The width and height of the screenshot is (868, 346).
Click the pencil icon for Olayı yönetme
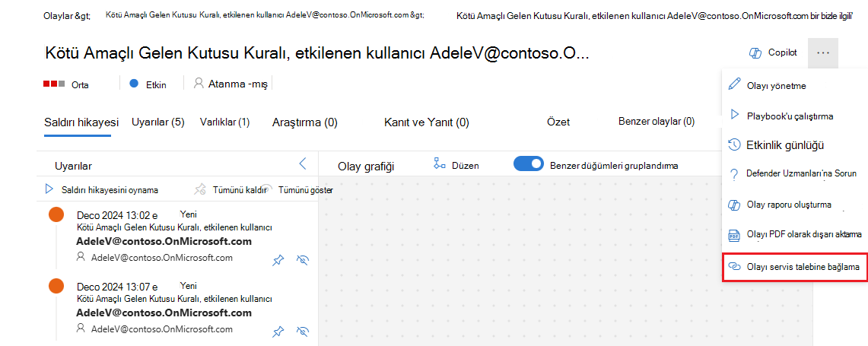pos(735,84)
